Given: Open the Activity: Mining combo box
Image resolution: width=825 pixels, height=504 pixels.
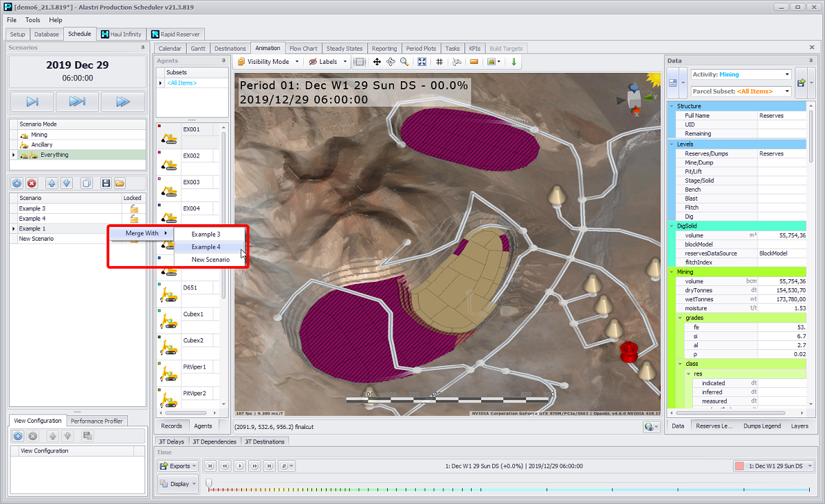Looking at the screenshot, I should coord(740,74).
